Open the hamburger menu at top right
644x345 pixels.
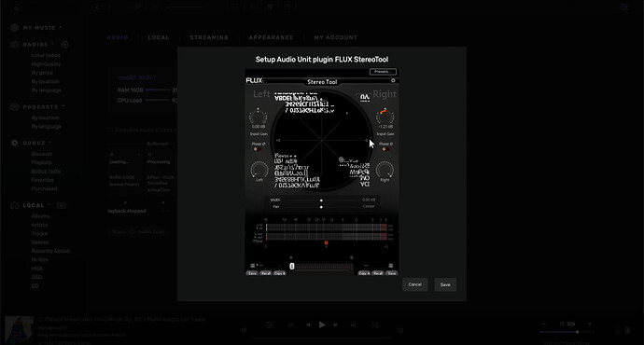pyautogui.click(x=624, y=7)
